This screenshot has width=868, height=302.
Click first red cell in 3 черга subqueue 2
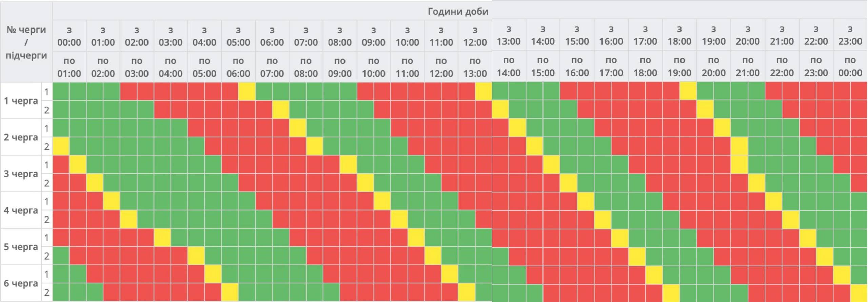pos(61,183)
